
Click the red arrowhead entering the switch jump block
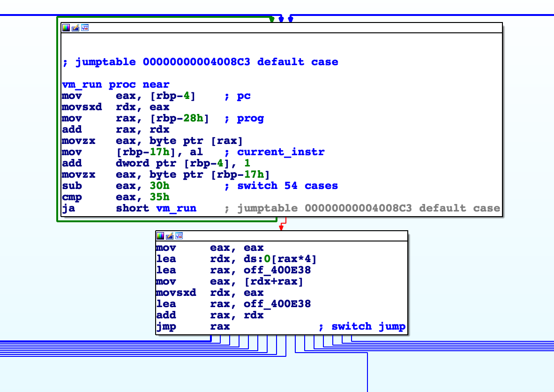[281, 227]
